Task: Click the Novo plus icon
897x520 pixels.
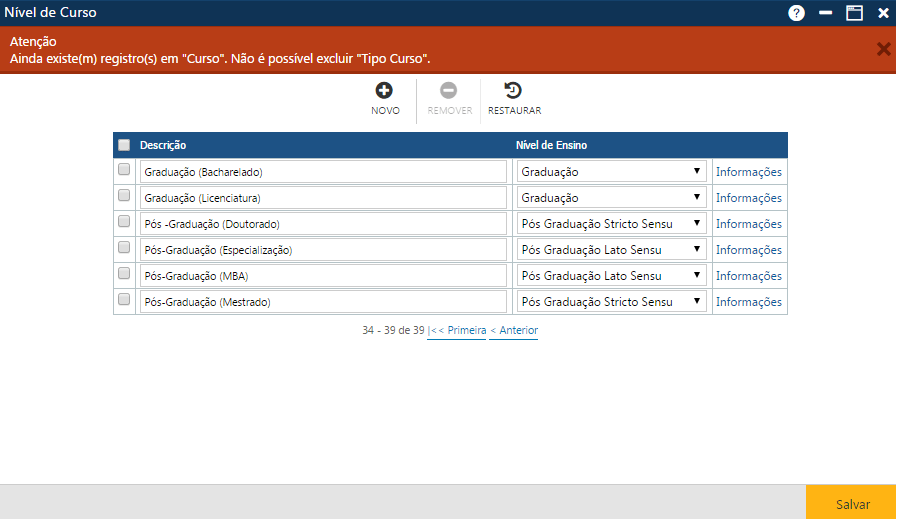Action: (x=385, y=91)
